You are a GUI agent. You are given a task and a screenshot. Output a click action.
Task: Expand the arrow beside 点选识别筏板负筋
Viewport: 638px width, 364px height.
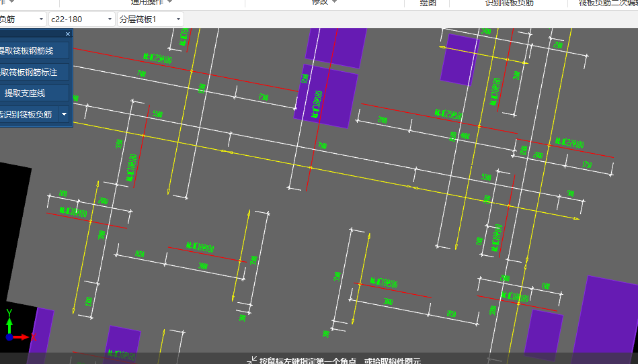coord(64,114)
